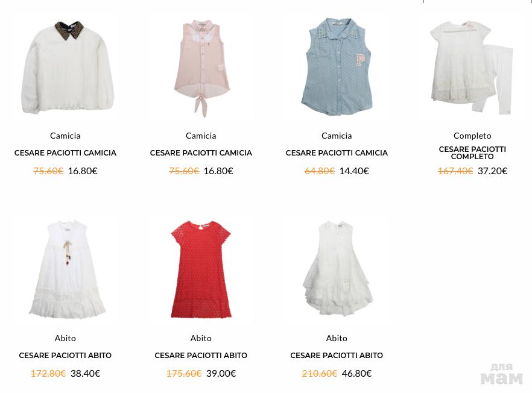Click the crossed-out 210.60€ original price
The height and width of the screenshot is (393, 532).
pos(319,373)
